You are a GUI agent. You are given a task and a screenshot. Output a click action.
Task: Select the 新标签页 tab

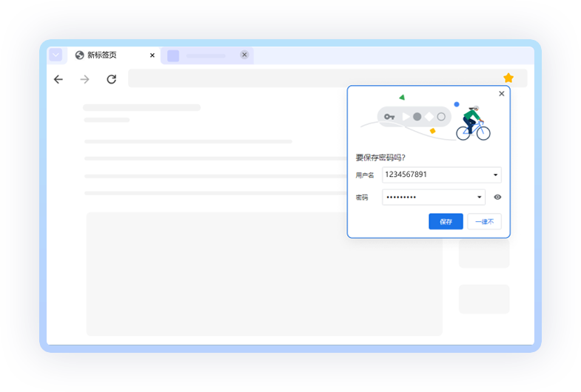[x=111, y=55]
